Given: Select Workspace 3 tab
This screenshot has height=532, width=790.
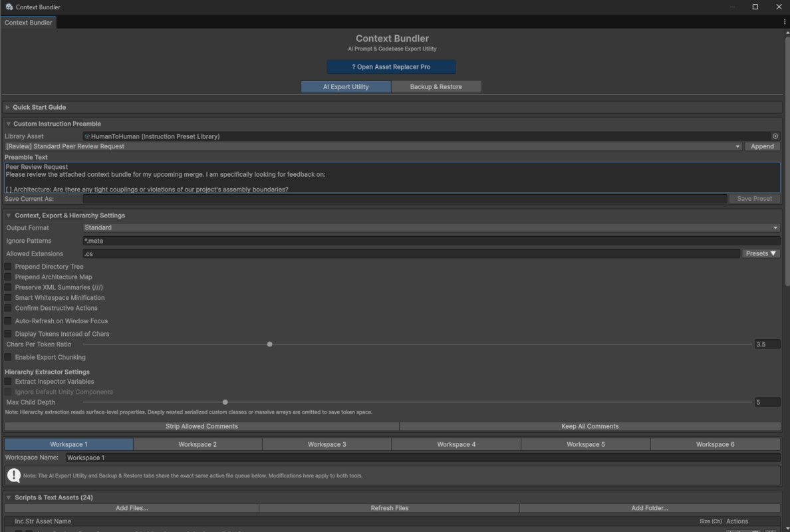Looking at the screenshot, I should 327,444.
